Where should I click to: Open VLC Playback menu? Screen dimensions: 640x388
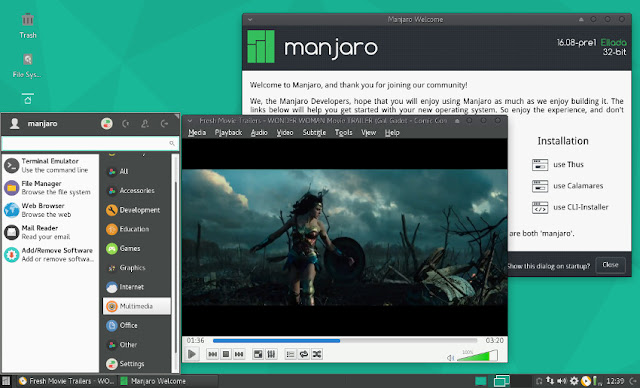[x=228, y=133]
